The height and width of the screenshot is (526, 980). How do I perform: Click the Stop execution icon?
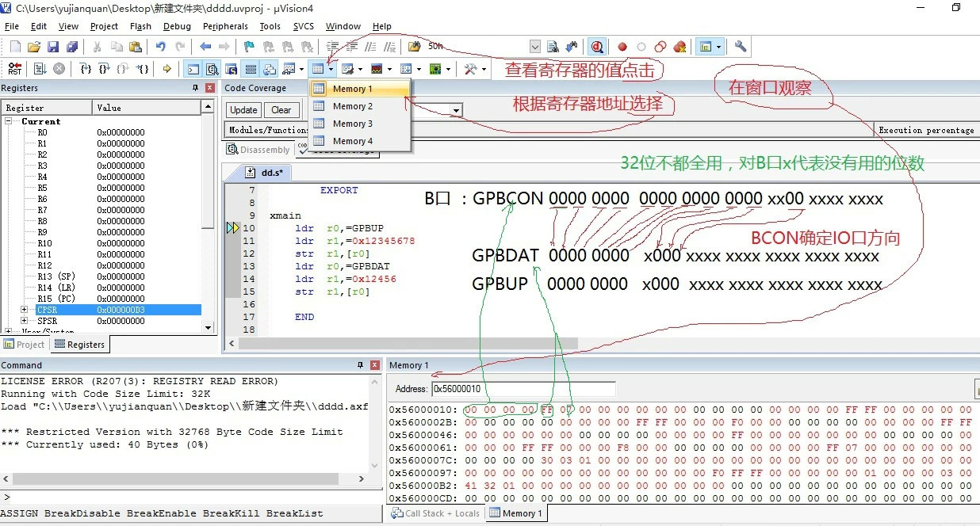point(59,69)
